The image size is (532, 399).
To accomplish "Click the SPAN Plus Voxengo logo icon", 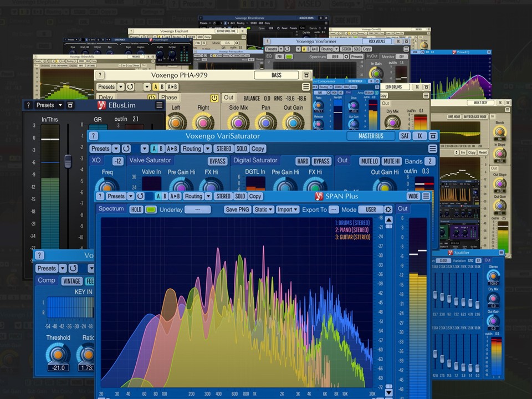I will [319, 196].
